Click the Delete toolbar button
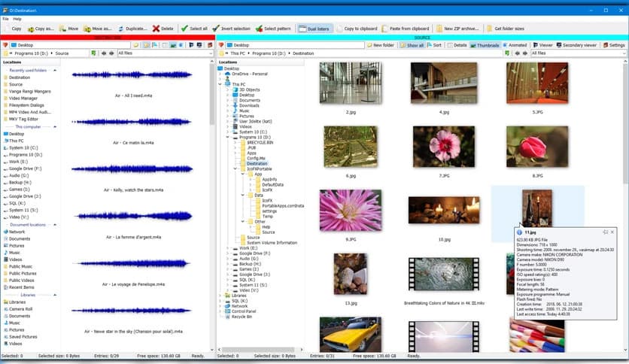Screen dimensions: 629x364 pos(163,29)
